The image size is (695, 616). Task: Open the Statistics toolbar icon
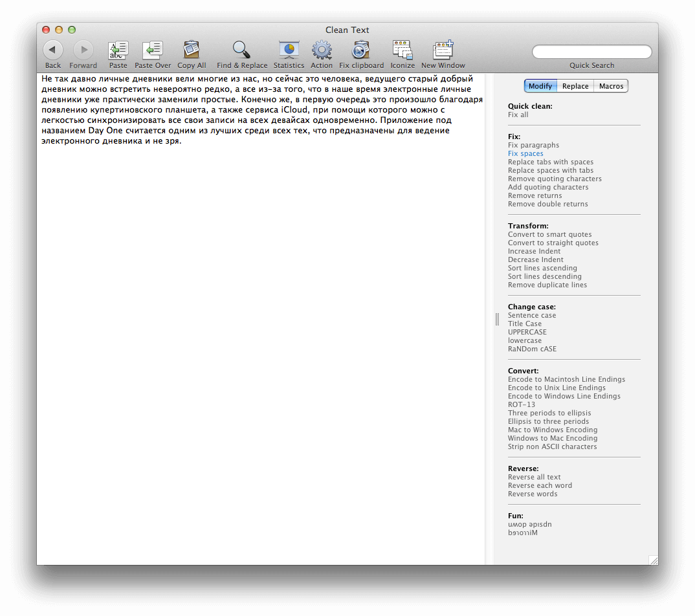(289, 50)
